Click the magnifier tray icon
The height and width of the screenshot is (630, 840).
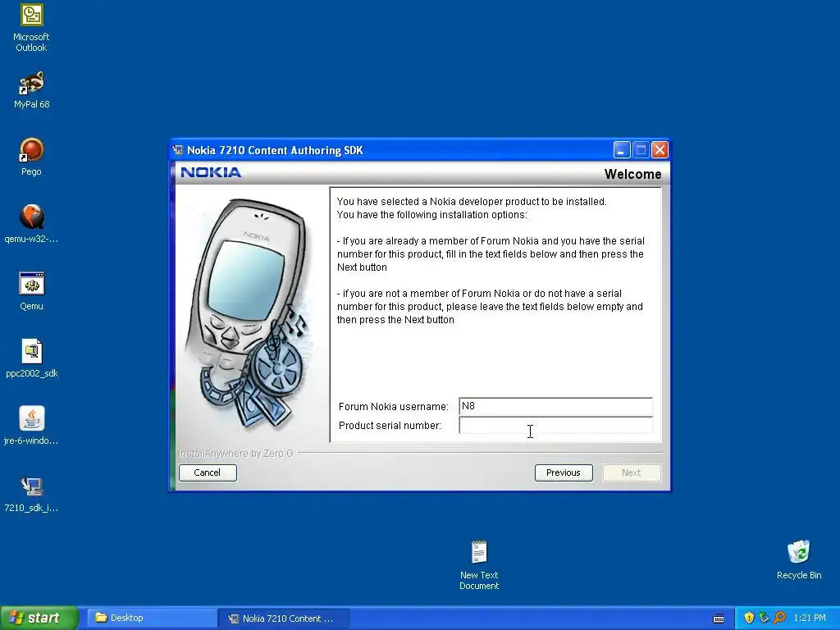(x=779, y=618)
